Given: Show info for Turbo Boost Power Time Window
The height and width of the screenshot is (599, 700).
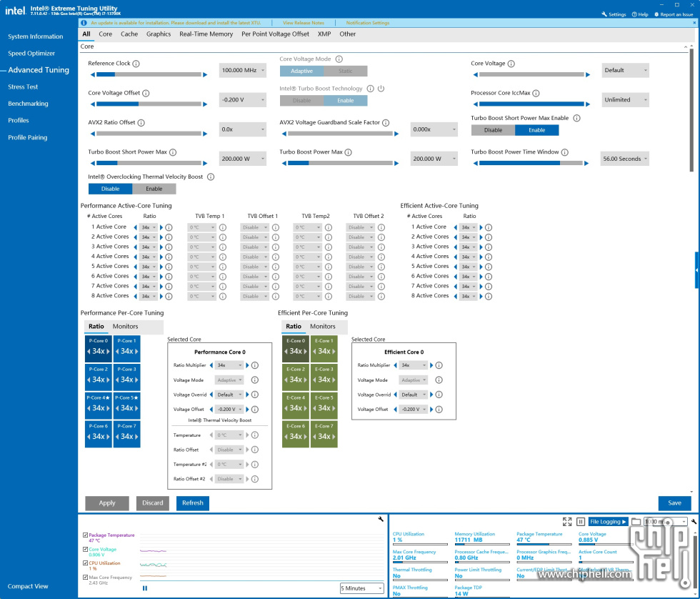Looking at the screenshot, I should [x=565, y=152].
